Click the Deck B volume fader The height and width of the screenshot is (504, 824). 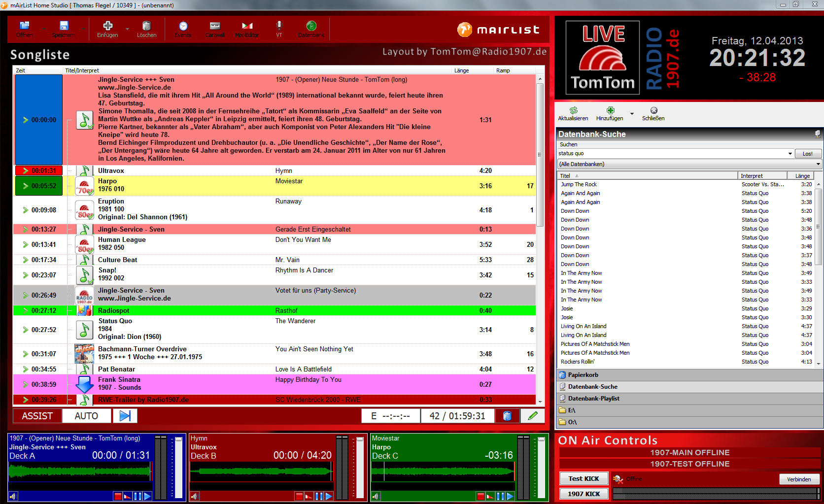tap(360, 468)
